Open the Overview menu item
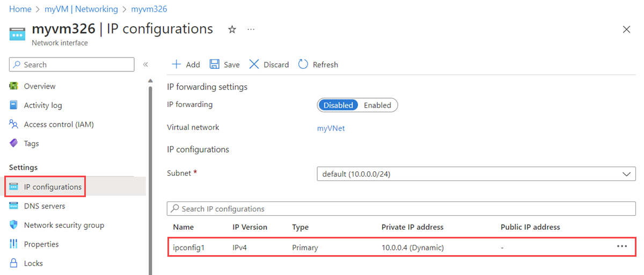This screenshot has height=275, width=644. [39, 86]
